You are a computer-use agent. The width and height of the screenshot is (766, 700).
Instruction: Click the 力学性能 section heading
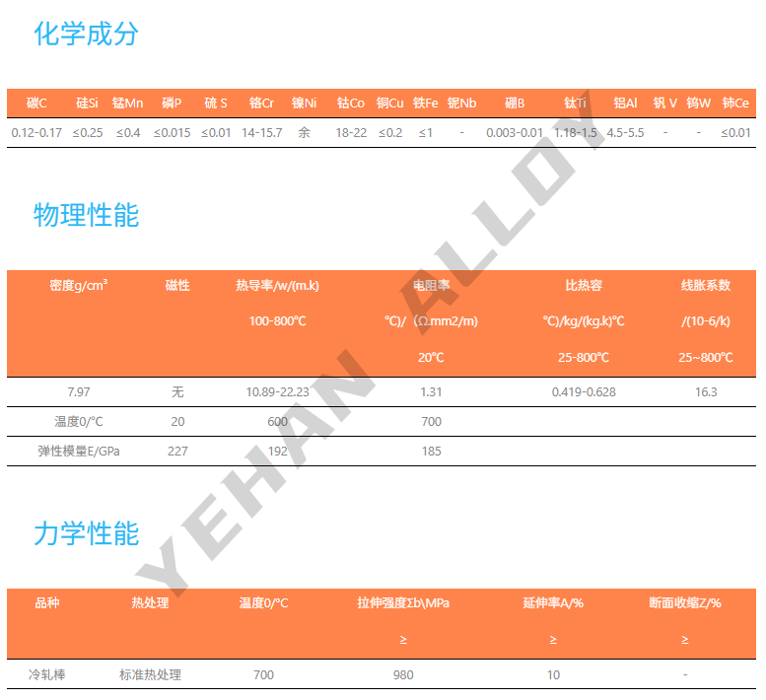pos(86,533)
